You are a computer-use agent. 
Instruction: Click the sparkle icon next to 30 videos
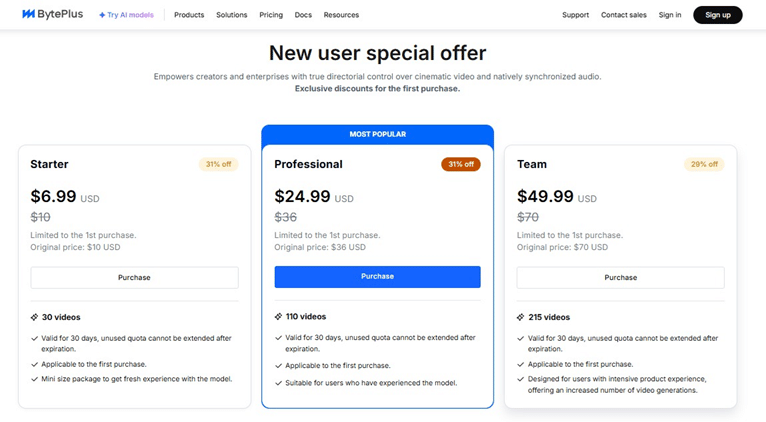coord(35,317)
